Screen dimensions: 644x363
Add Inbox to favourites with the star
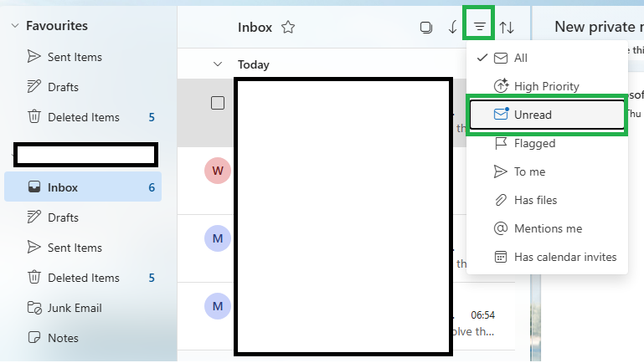(x=288, y=27)
